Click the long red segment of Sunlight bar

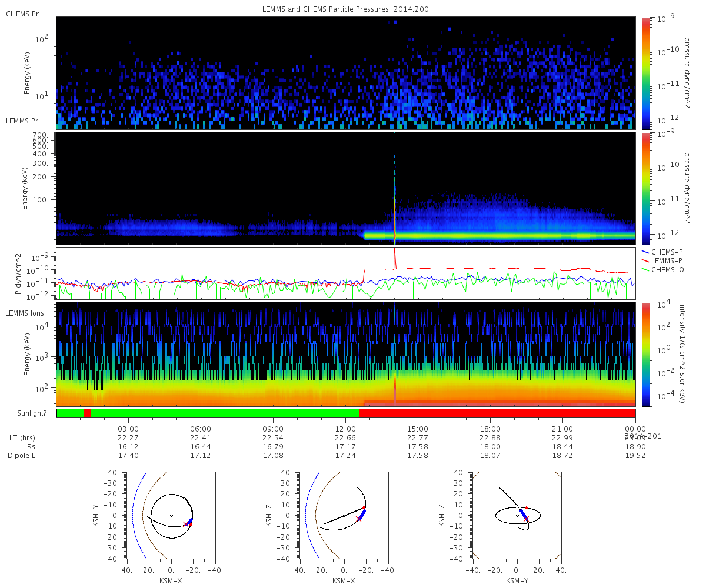tap(497, 413)
